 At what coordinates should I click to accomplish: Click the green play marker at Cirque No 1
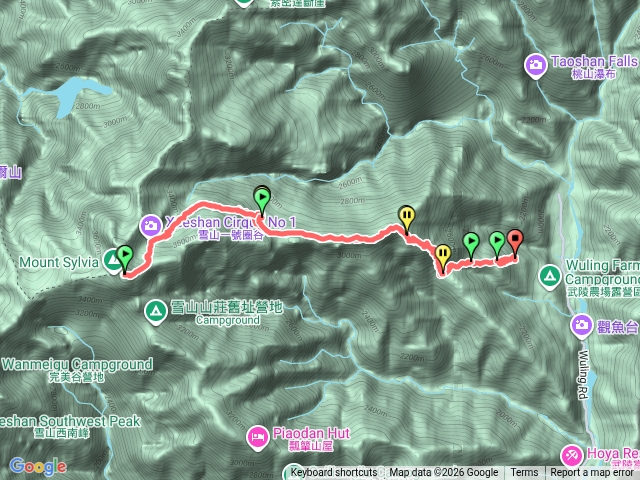[x=262, y=200]
